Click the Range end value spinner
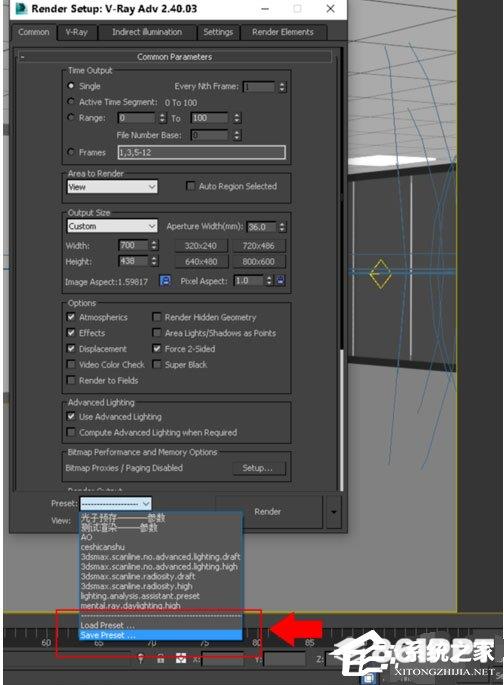Viewport: 504px width, 685px height. (237, 118)
